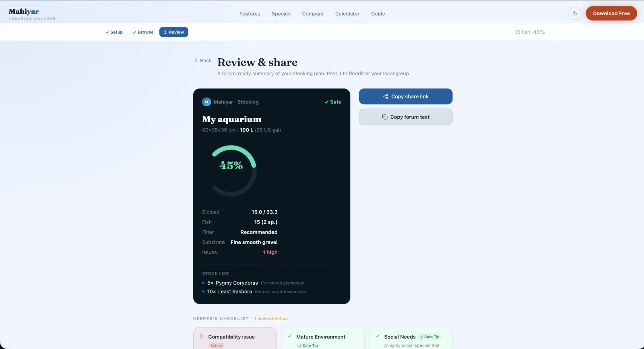This screenshot has height=349, width=644.
Task: Open the Calculator menu item
Action: [347, 14]
